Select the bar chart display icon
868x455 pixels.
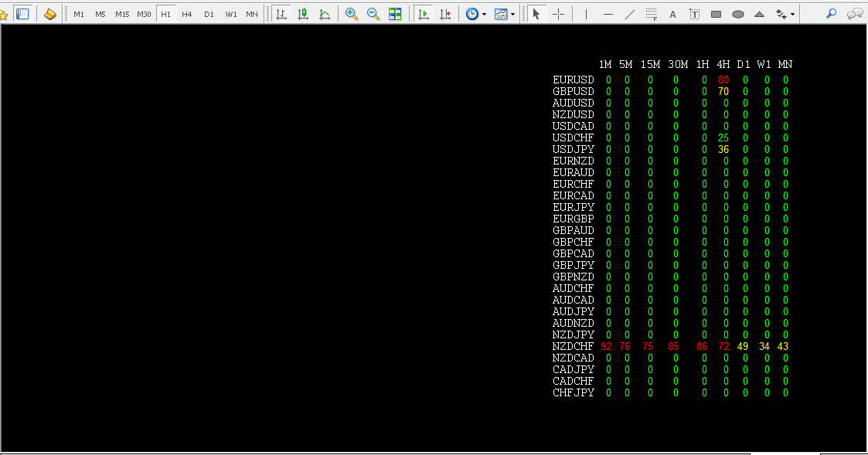(281, 14)
